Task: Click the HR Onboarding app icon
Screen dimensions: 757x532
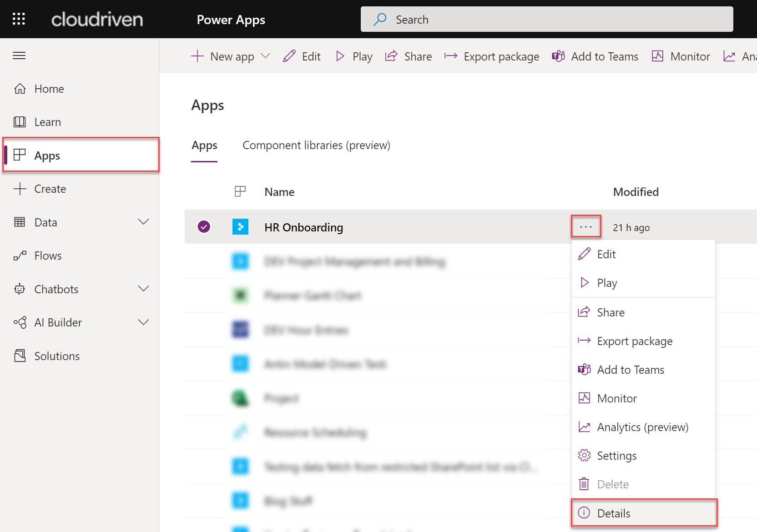Action: coord(240,227)
